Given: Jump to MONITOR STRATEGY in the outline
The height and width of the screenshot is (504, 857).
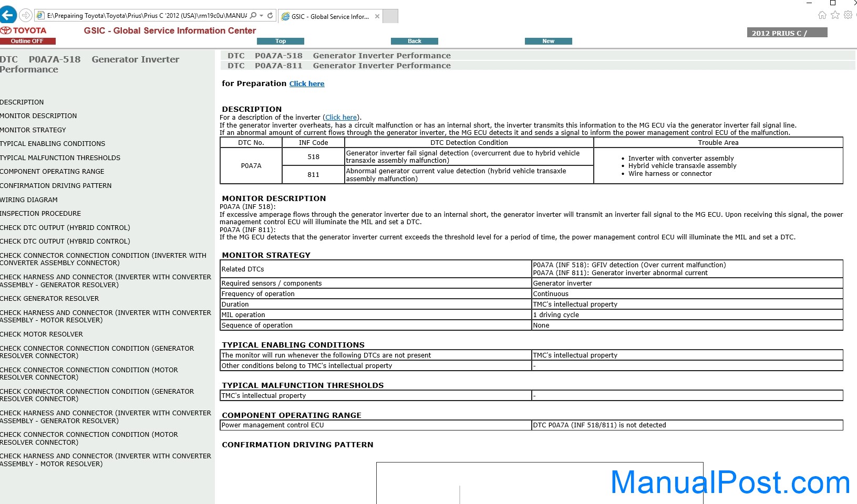Looking at the screenshot, I should [33, 130].
